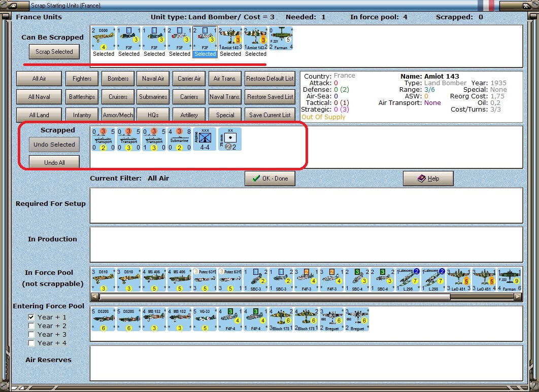Screen dimensions: 539x392
Task: Show Naval Trans. units
Action: (225, 97)
